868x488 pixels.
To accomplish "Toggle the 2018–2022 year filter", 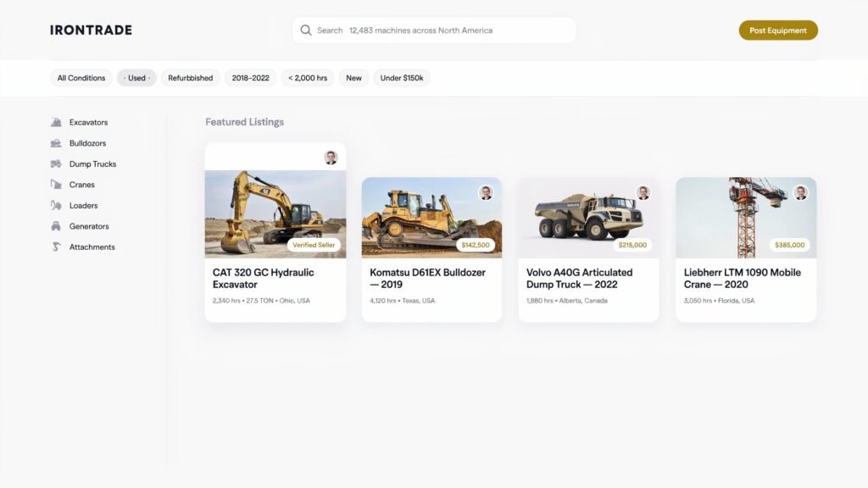I will point(250,78).
